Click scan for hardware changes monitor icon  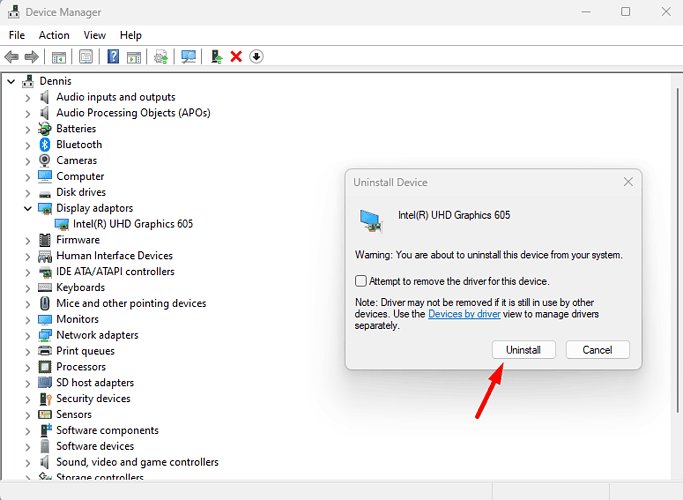(188, 57)
